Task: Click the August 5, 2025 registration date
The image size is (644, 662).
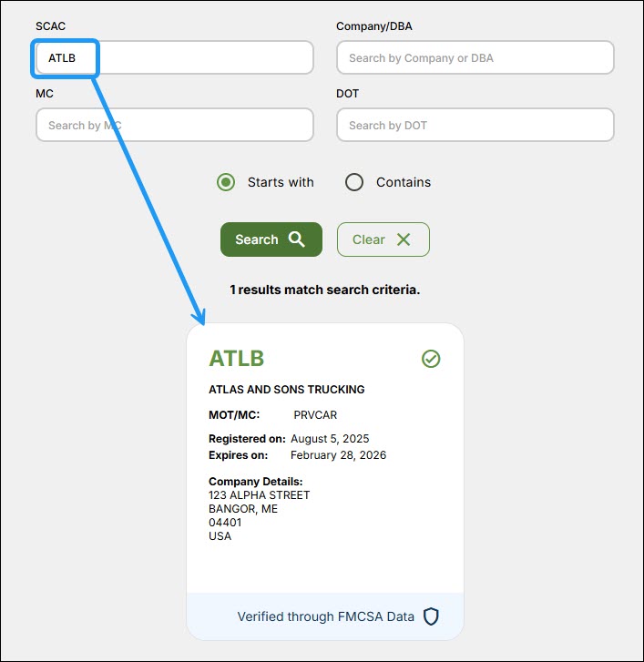Action: pos(331,439)
